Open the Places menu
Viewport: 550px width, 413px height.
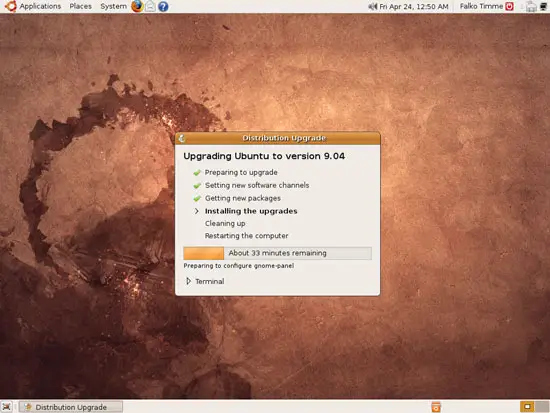tap(80, 6)
